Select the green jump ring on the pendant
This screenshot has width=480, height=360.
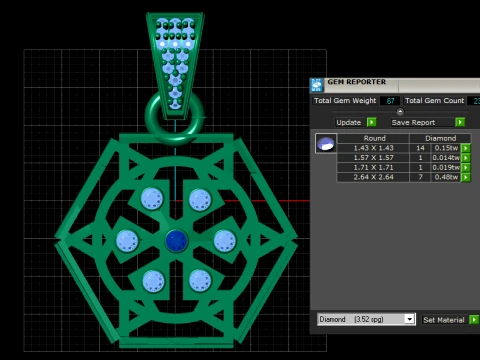pos(175,117)
